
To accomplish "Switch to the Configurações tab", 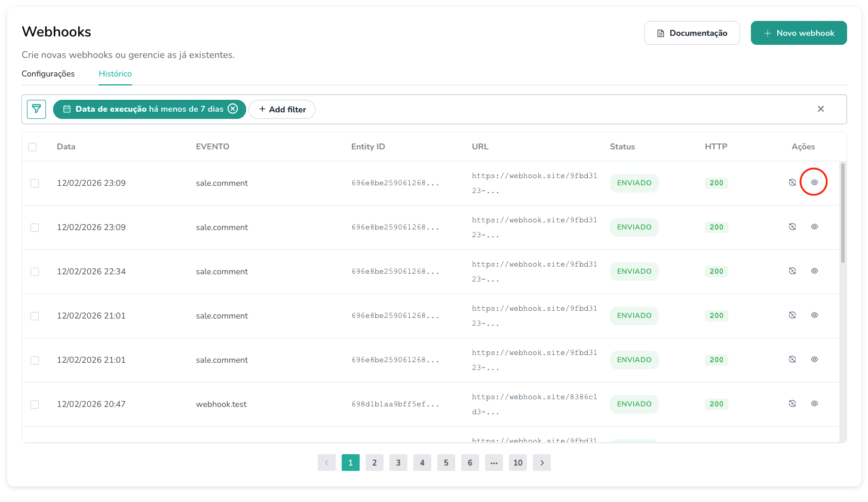I will click(48, 74).
